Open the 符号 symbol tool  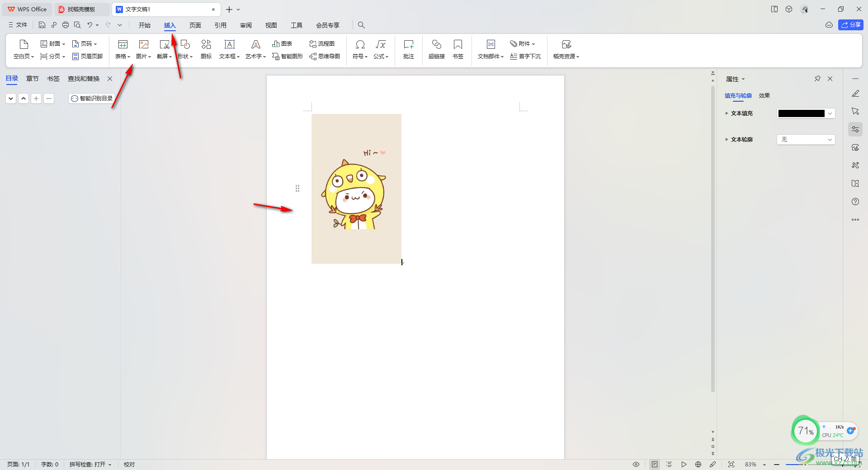click(x=360, y=49)
